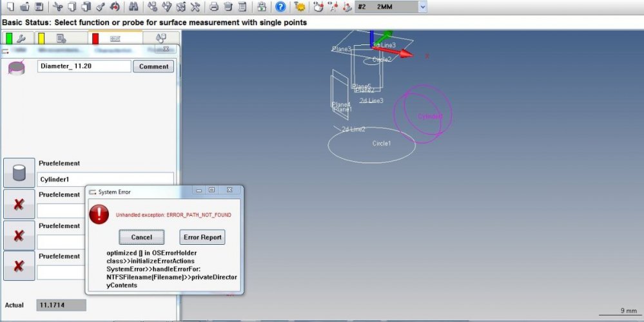The image size is (644, 322).
Task: Click the new blank document icon
Action: 9,7
